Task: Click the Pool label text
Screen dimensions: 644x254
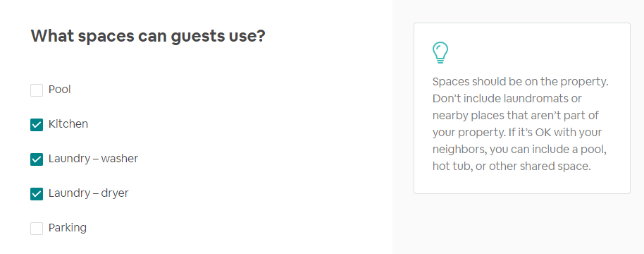Action: [x=60, y=89]
